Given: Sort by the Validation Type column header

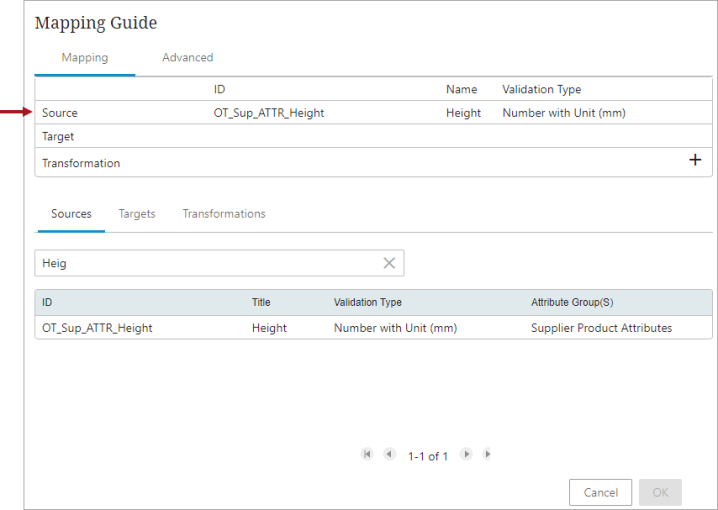Looking at the screenshot, I should (368, 302).
